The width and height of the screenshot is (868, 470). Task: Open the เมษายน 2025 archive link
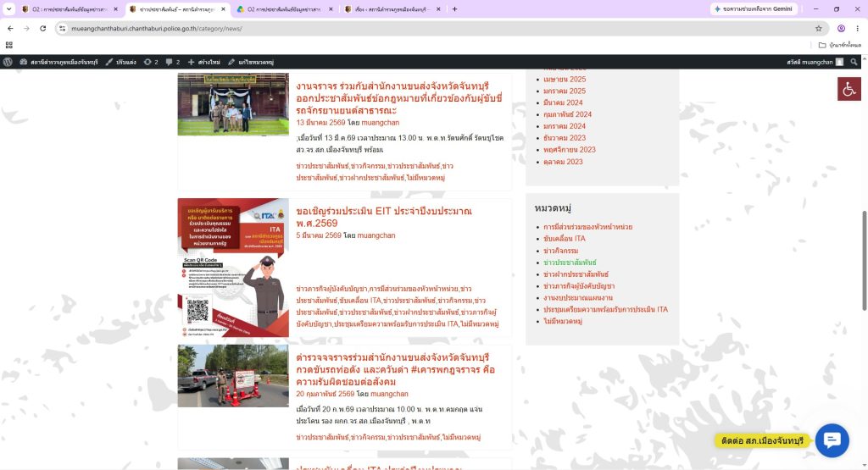(564, 79)
